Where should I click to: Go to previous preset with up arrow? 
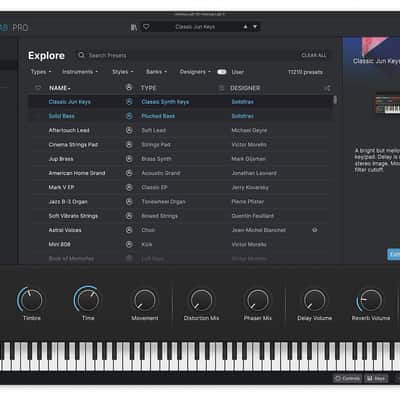246,27
